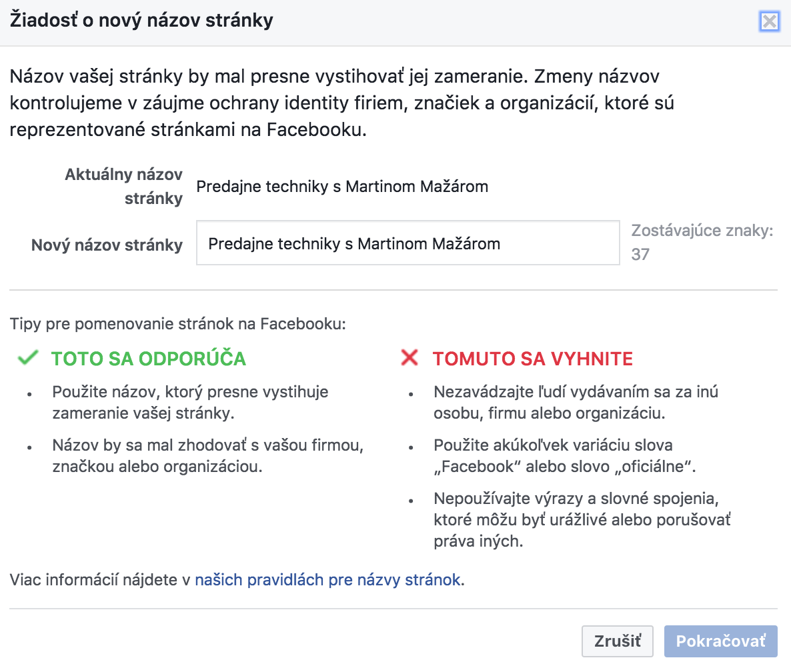Click the Tipy pre pomenovanie stránok text
Viewport: 791px width, 672px height.
[x=177, y=323]
